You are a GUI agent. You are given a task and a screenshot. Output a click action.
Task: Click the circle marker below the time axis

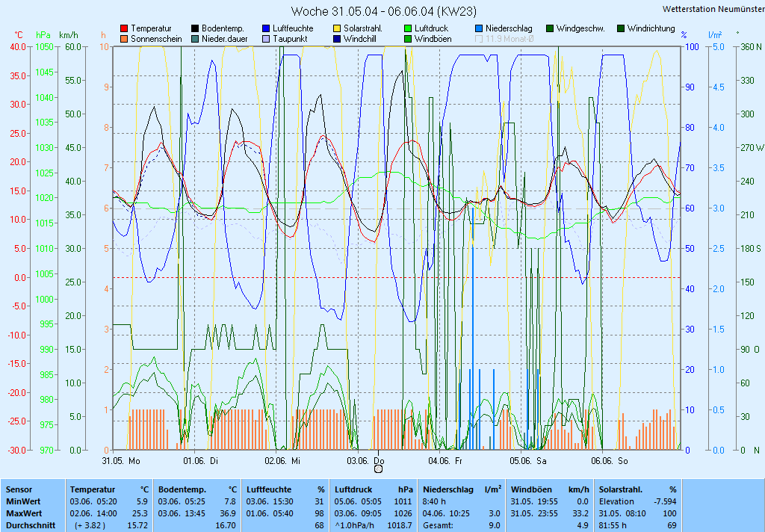pyautogui.click(x=378, y=468)
